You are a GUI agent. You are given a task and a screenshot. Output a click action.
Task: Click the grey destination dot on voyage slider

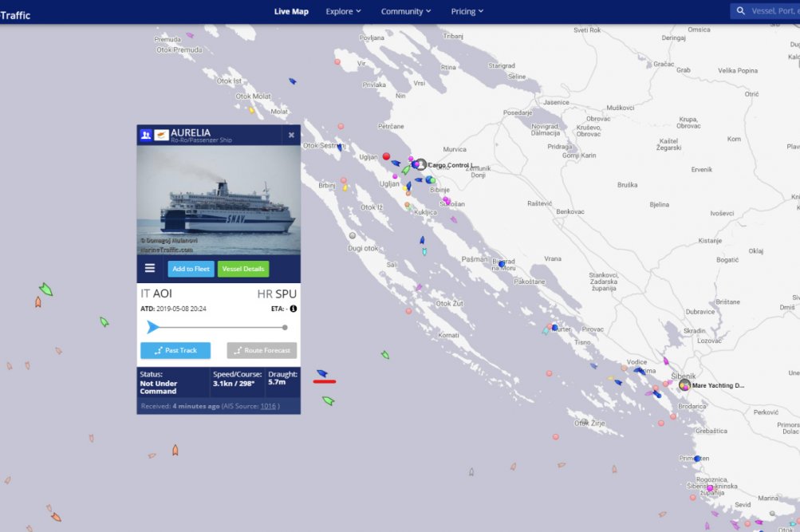(285, 328)
